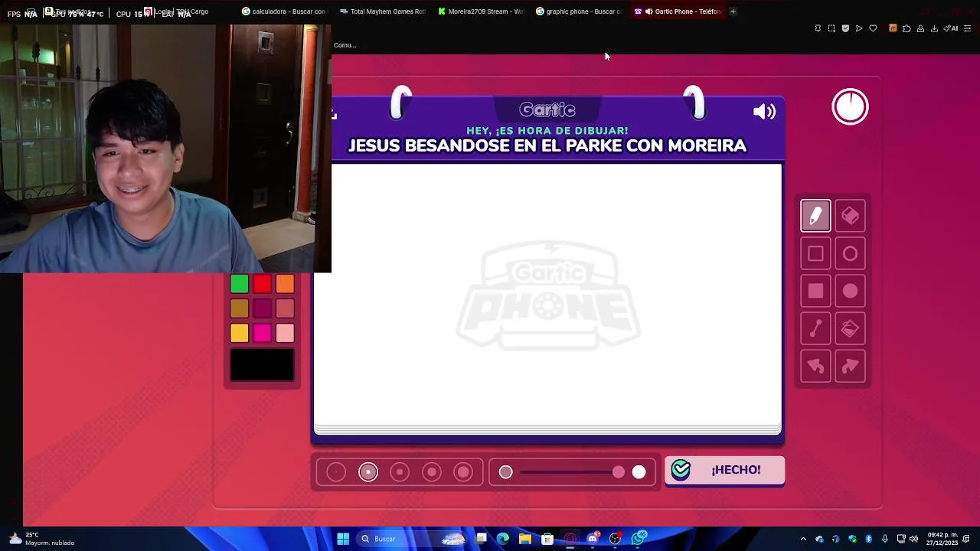Screen dimensions: 980x551
Task: Open the browser downloads icon
Action: click(934, 28)
